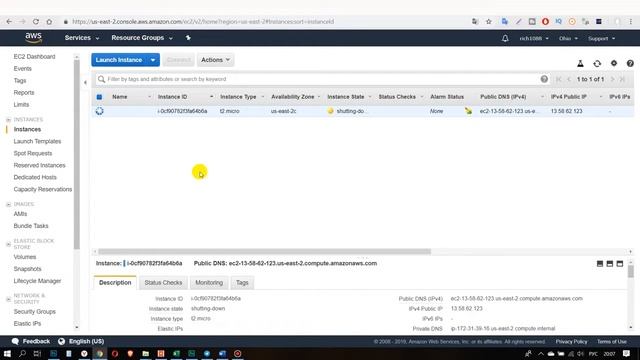Bookmark this page with the star icon
Screen dimensions: 640x360
pos(489,22)
